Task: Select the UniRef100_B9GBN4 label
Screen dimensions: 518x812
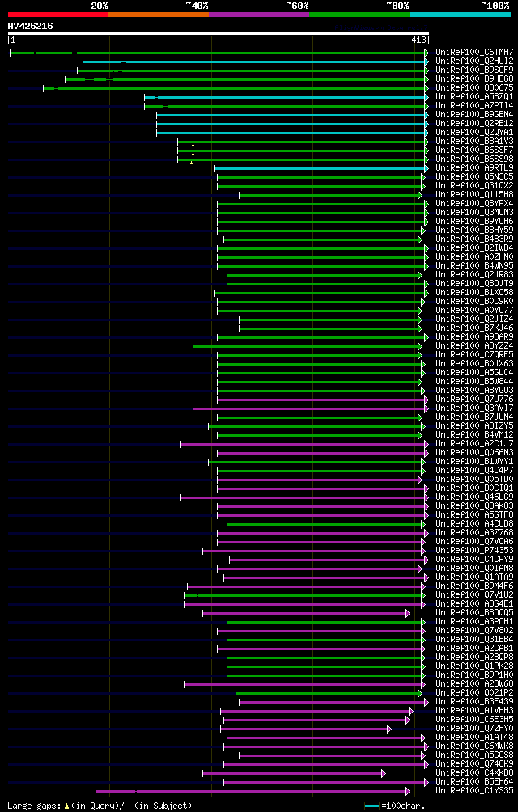Action: point(474,115)
